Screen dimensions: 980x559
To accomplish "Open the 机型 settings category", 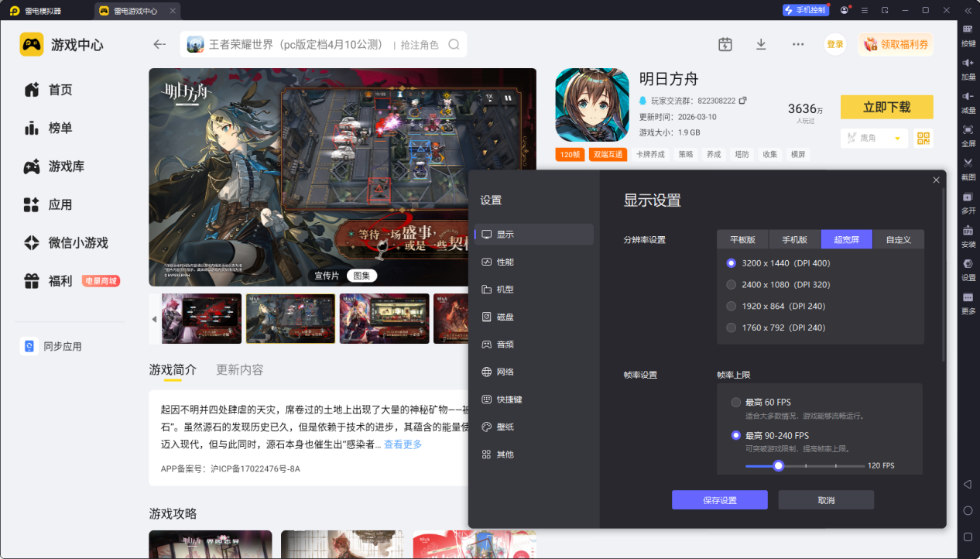I will (x=534, y=290).
